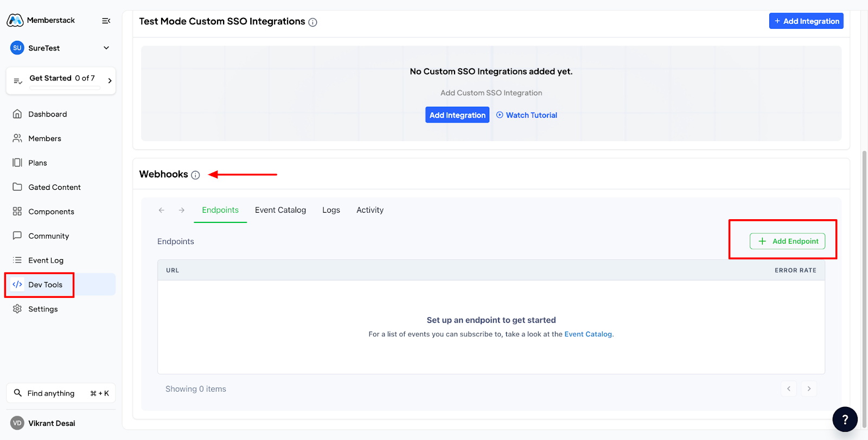This screenshot has height=440, width=868.
Task: Click the Dev Tools code icon
Action: (17, 284)
